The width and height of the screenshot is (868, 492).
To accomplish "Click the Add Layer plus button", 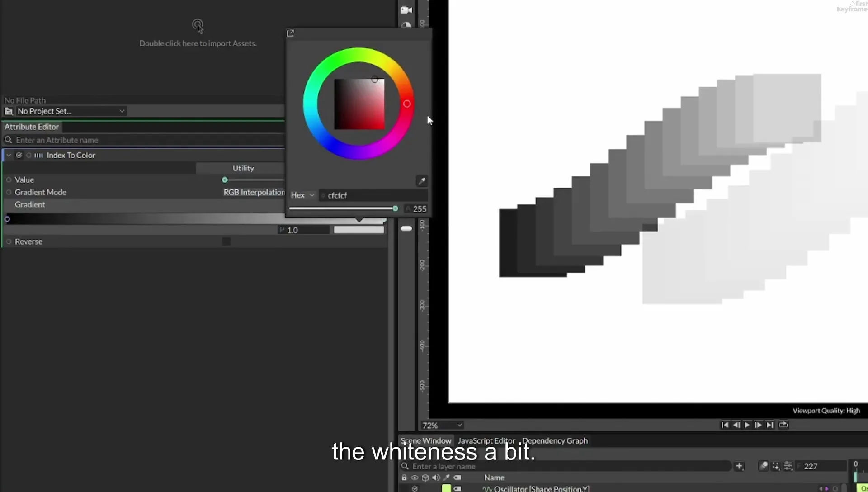I will click(739, 466).
